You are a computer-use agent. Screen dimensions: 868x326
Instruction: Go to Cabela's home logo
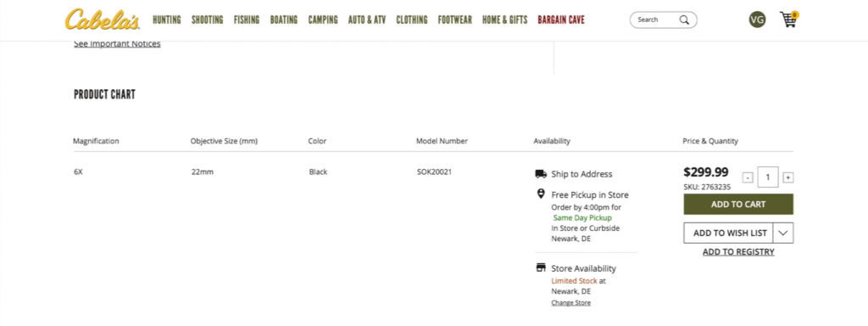pyautogui.click(x=103, y=20)
